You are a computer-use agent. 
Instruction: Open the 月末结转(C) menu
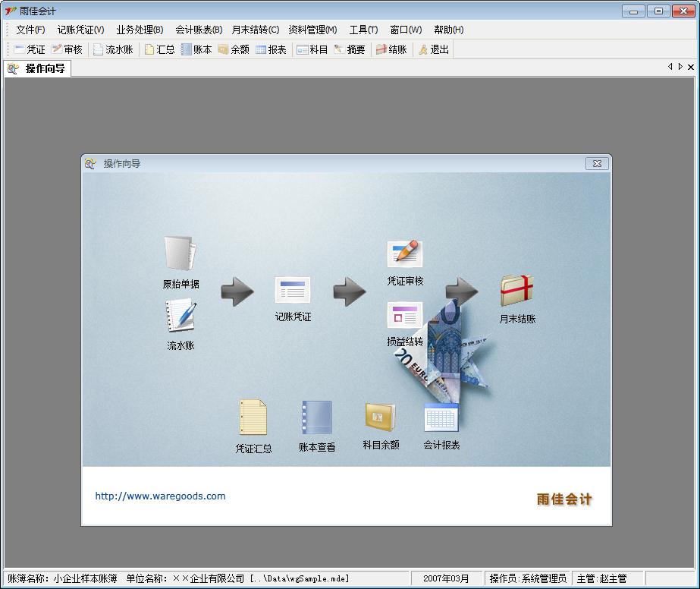tap(255, 30)
